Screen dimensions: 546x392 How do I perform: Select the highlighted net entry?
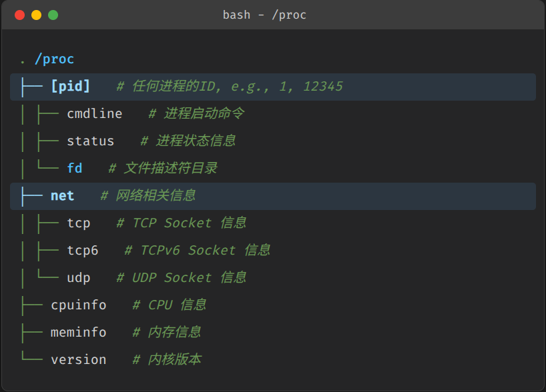coord(62,195)
